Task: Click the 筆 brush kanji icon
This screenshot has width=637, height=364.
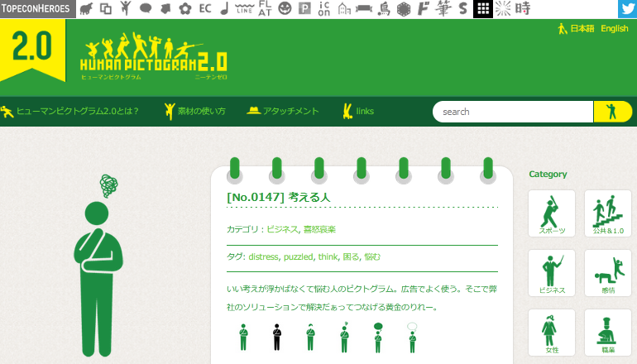Action: pos(443,8)
